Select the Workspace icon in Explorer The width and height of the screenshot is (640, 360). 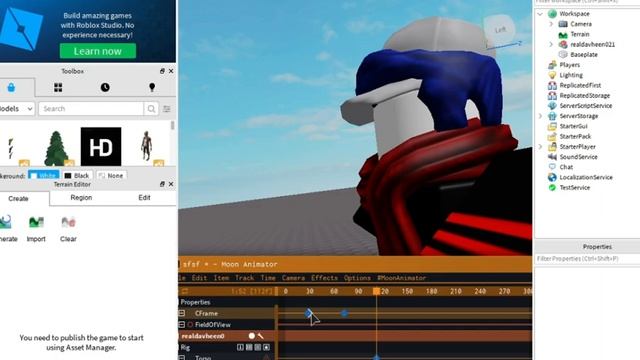(552, 14)
